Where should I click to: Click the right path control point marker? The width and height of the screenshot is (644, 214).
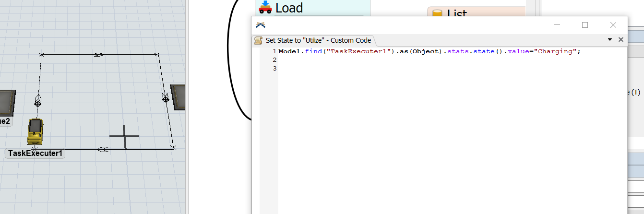[x=166, y=99]
